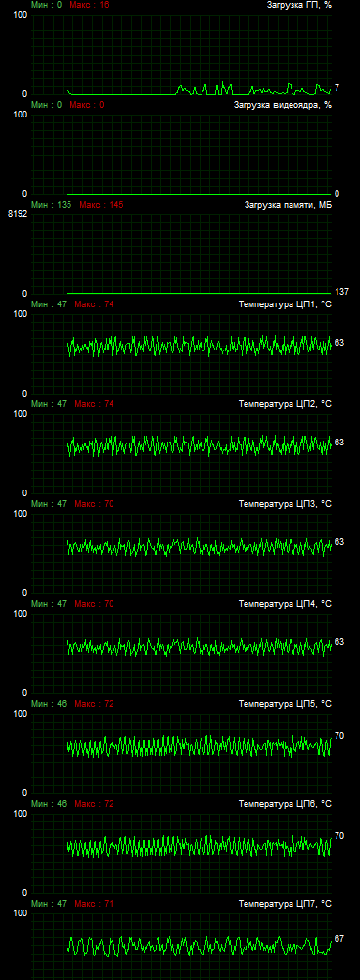Select the 'Температура ЦП4, °C' label

tap(285, 604)
